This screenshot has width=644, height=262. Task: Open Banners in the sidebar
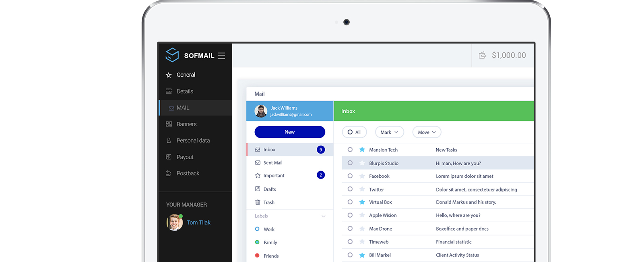186,124
